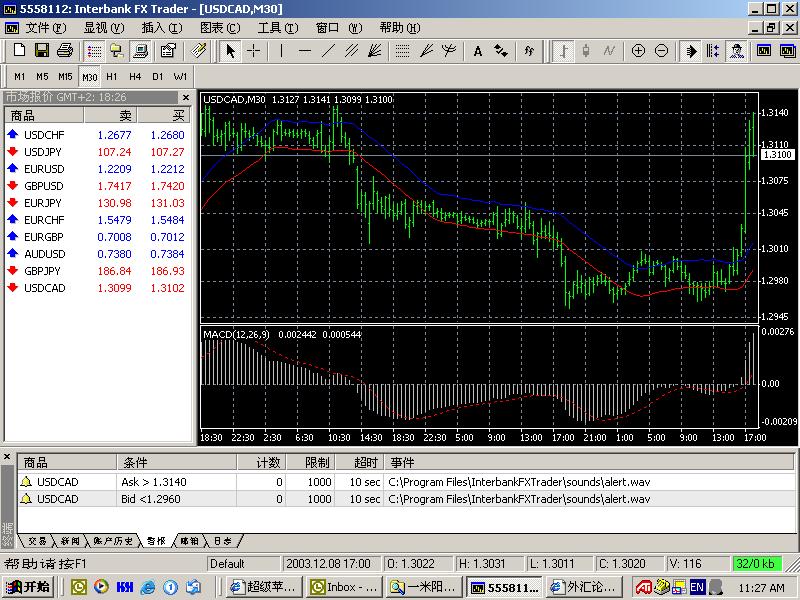
Task: Toggle the Terminal panel icon
Action: [x=140, y=51]
